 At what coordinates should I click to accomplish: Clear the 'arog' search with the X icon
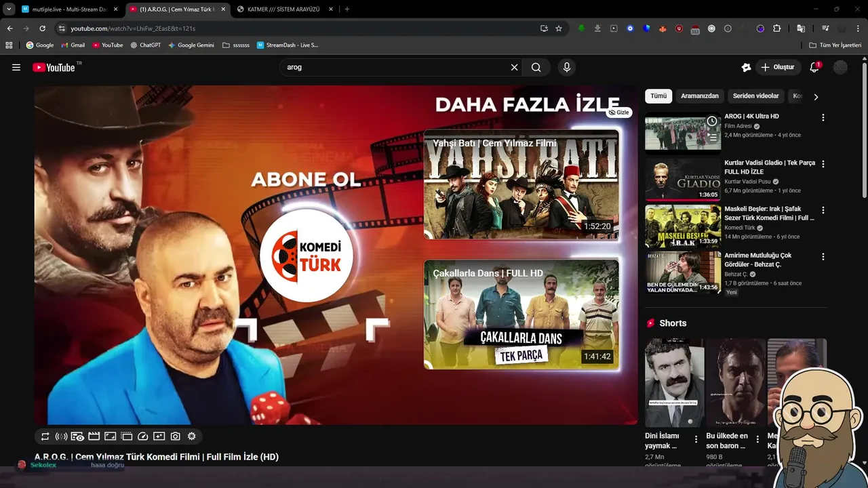[514, 67]
